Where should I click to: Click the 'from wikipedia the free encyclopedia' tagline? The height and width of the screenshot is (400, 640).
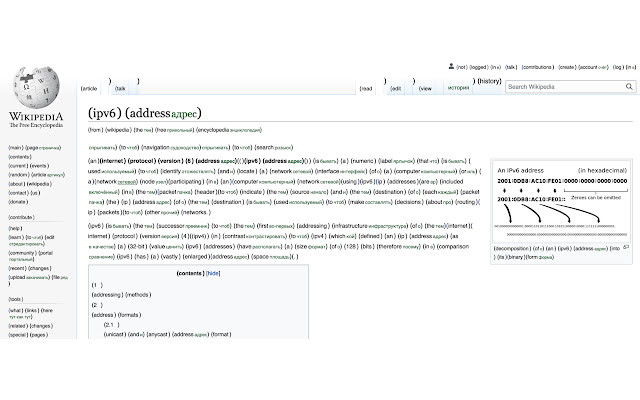pyautogui.click(x=175, y=130)
